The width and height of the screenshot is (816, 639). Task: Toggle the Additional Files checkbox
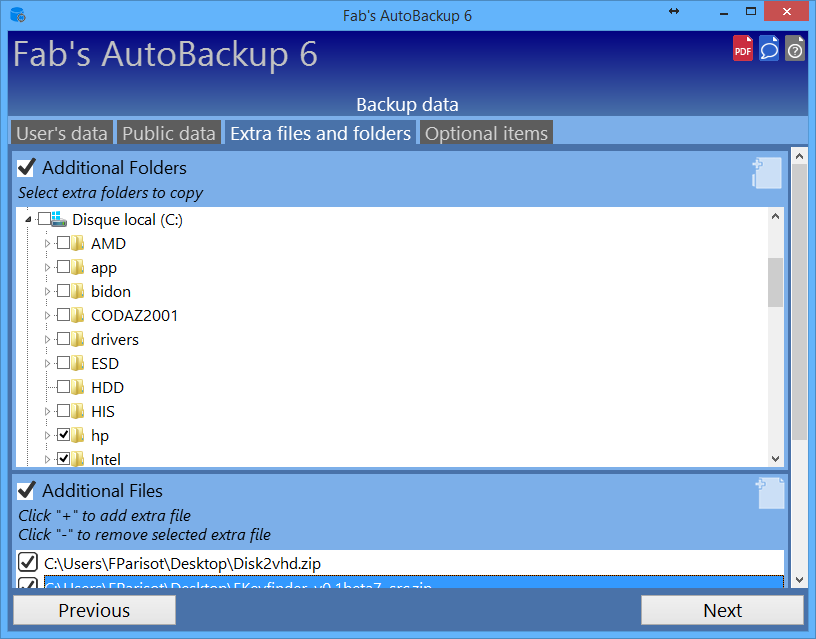[26, 491]
